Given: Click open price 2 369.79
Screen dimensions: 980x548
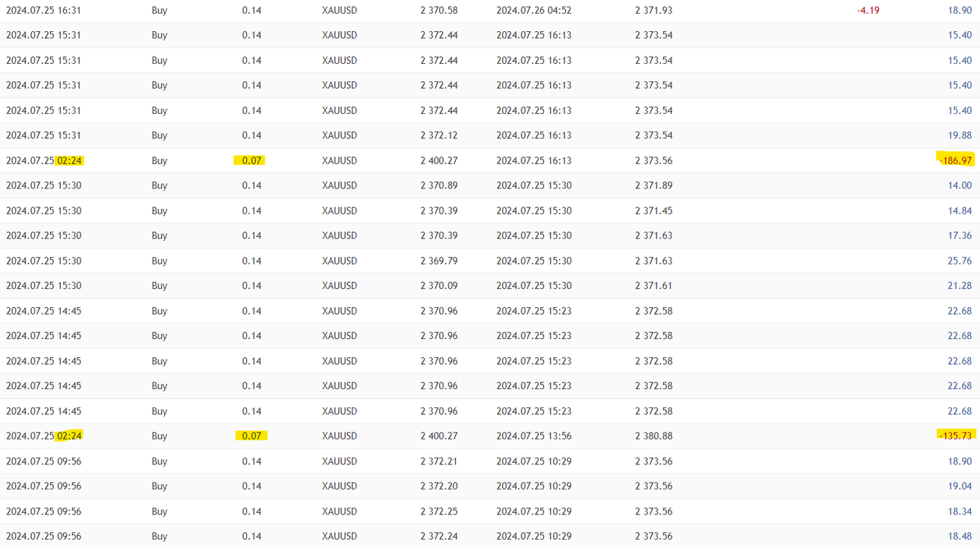Looking at the screenshot, I should click(439, 261).
